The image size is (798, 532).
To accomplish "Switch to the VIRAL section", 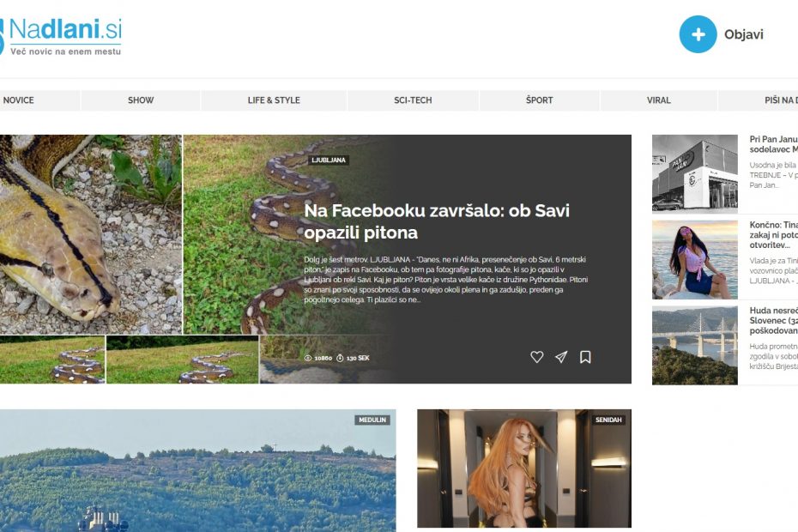I will tap(658, 100).
